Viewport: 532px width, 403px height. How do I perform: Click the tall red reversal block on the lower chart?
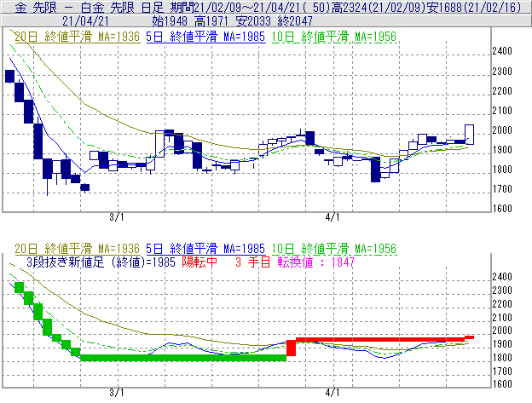pyautogui.click(x=291, y=348)
